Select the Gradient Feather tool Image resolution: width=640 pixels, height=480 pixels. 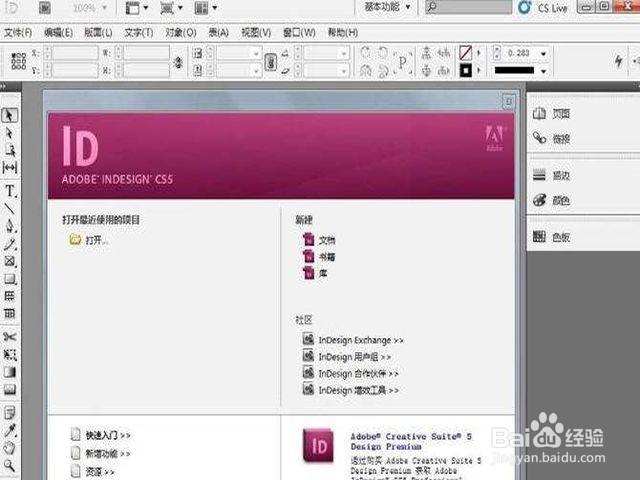click(x=10, y=389)
